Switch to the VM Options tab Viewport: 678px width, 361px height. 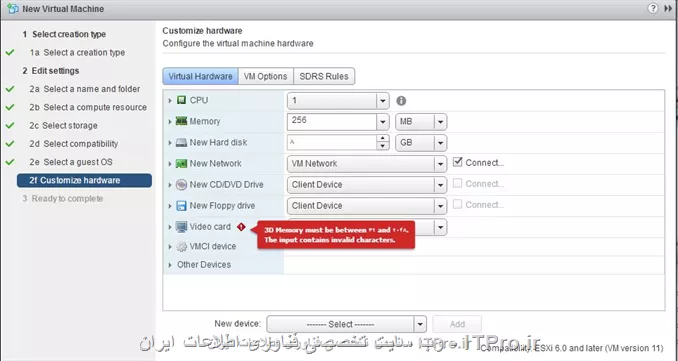[x=265, y=76]
